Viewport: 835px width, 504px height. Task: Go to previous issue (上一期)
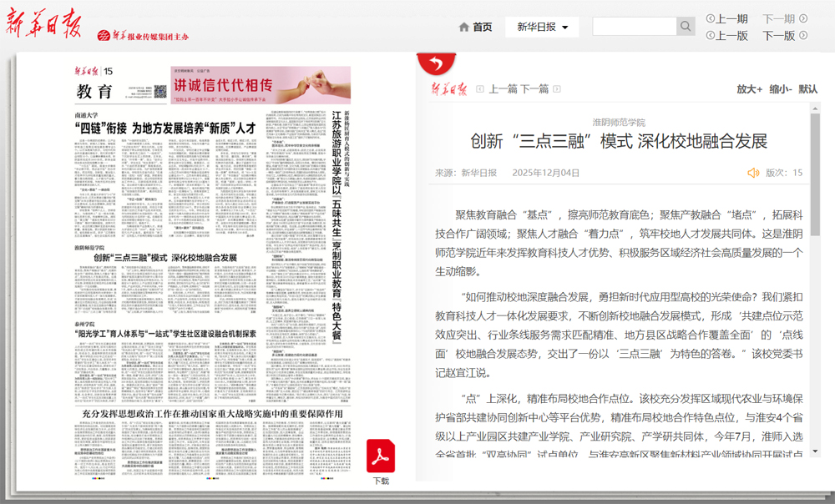tap(726, 18)
